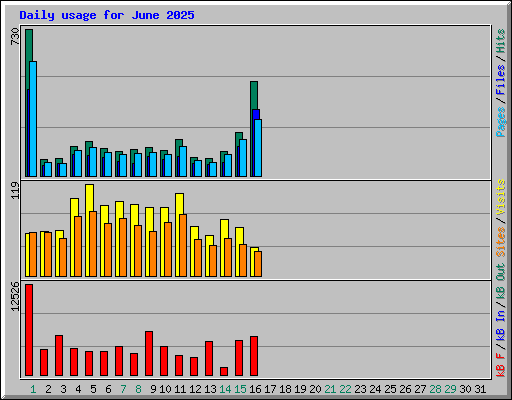Click the 119 visits axis label

(x=15, y=190)
